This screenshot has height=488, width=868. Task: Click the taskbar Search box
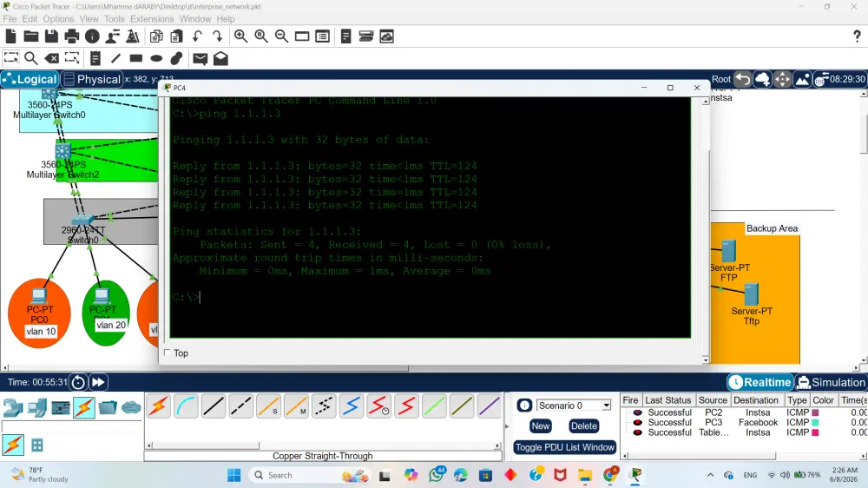coord(310,475)
